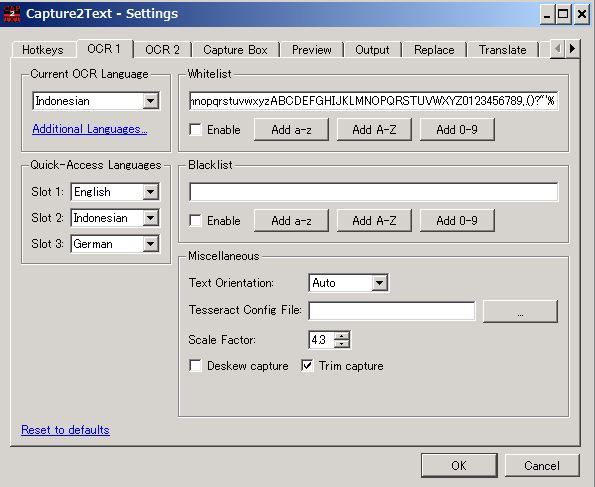The width and height of the screenshot is (595, 487).
Task: Go to the Preview tab
Action: (x=312, y=50)
